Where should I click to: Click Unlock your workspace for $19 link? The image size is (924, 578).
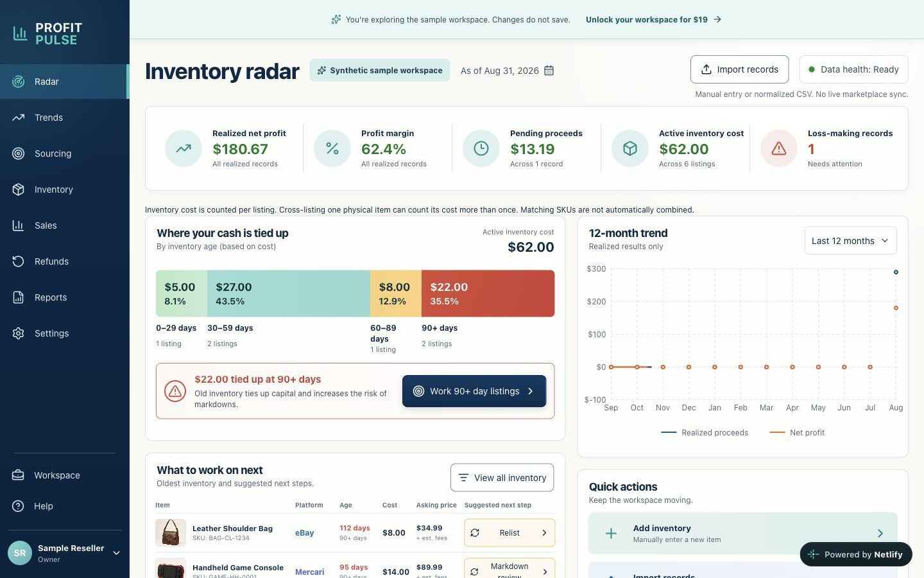click(653, 19)
